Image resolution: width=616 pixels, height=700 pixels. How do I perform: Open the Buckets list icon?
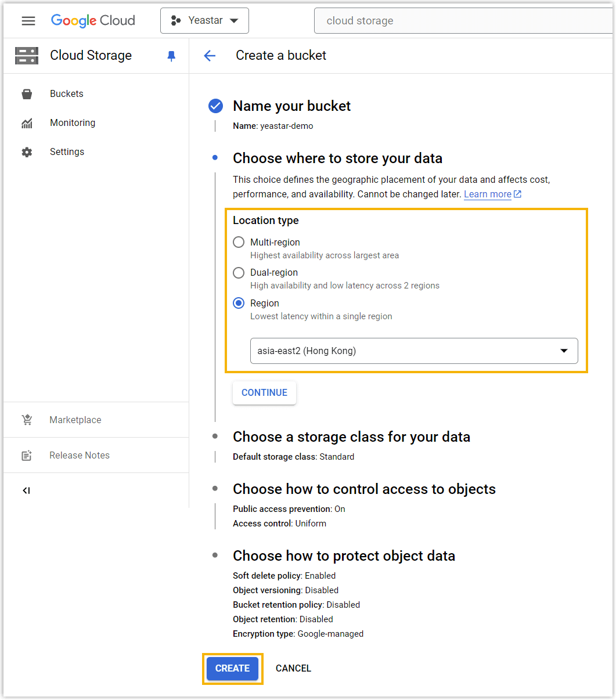click(x=26, y=93)
